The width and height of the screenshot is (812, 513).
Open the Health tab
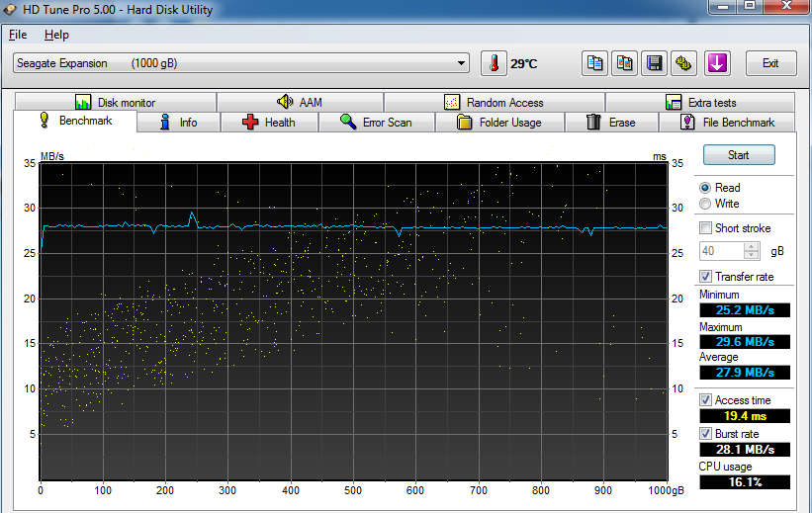click(x=267, y=123)
